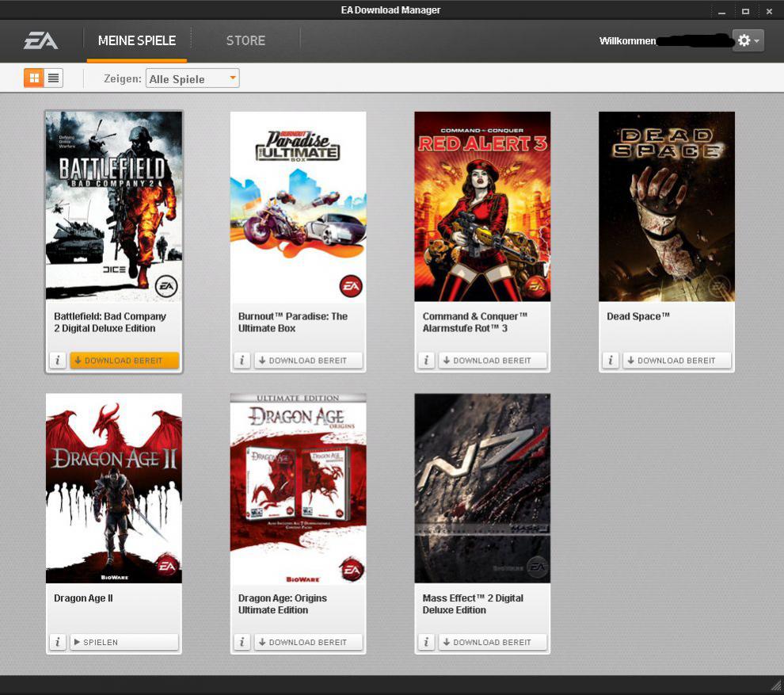
Task: Open the STORE tab
Action: coord(245,41)
